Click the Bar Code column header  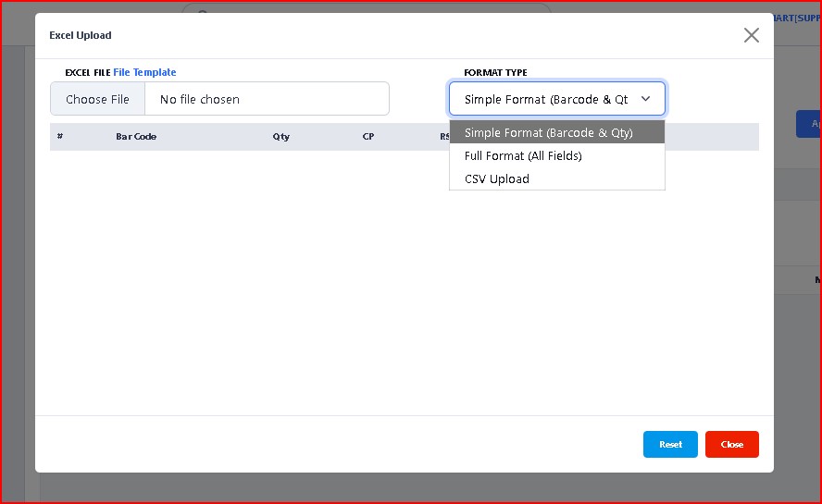[136, 137]
